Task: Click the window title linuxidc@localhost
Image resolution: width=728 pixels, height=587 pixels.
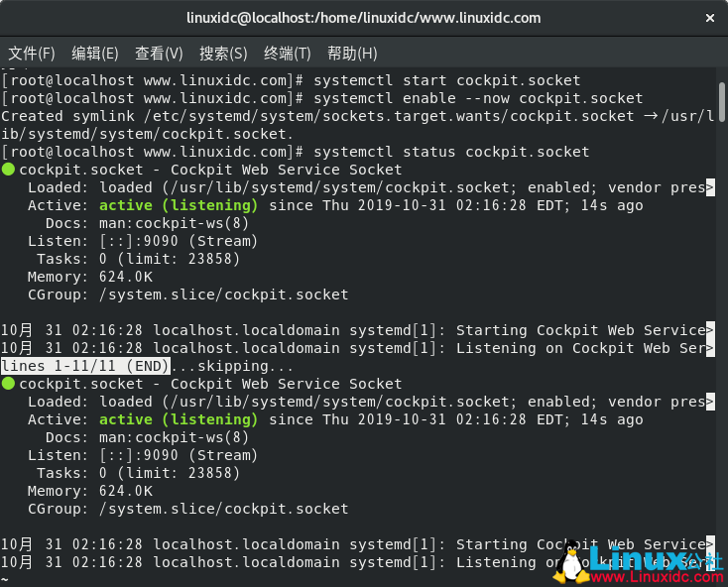Action: 364,18
